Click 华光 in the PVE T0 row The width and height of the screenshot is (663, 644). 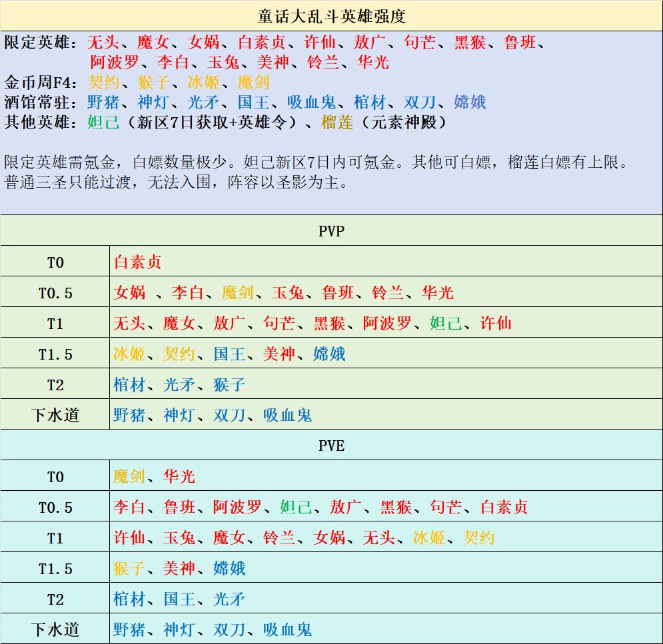[x=179, y=477]
